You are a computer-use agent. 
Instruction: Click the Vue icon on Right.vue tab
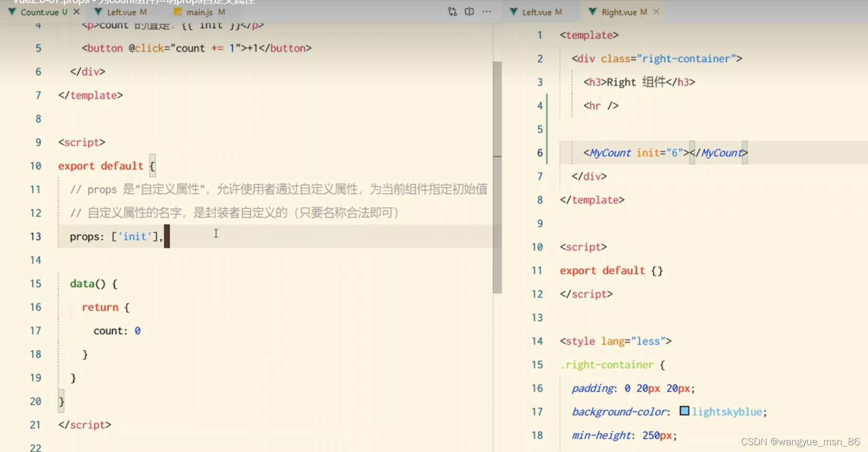(x=593, y=12)
